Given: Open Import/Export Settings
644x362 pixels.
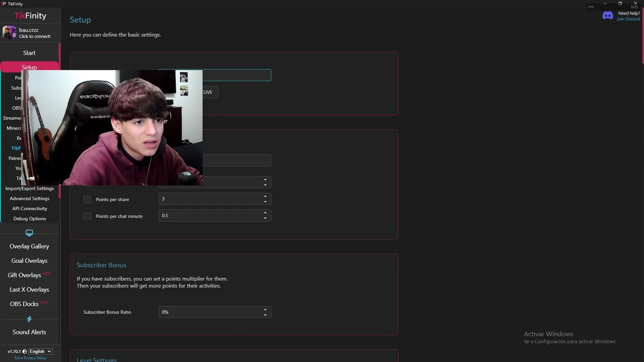Looking at the screenshot, I should click(30, 189).
